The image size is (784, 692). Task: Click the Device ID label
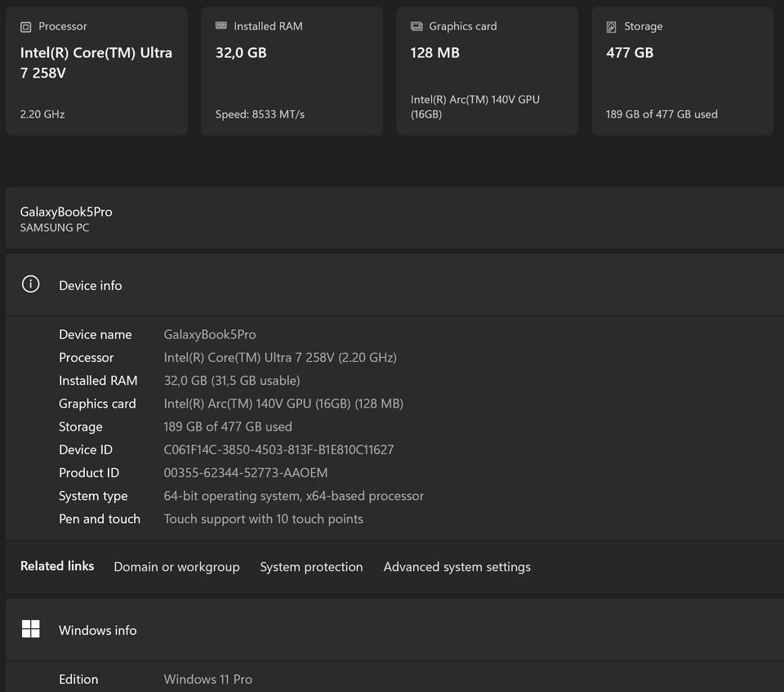pos(86,449)
